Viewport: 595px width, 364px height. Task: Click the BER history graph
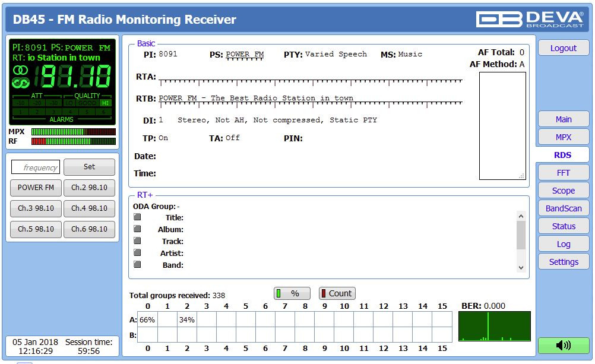(x=495, y=327)
